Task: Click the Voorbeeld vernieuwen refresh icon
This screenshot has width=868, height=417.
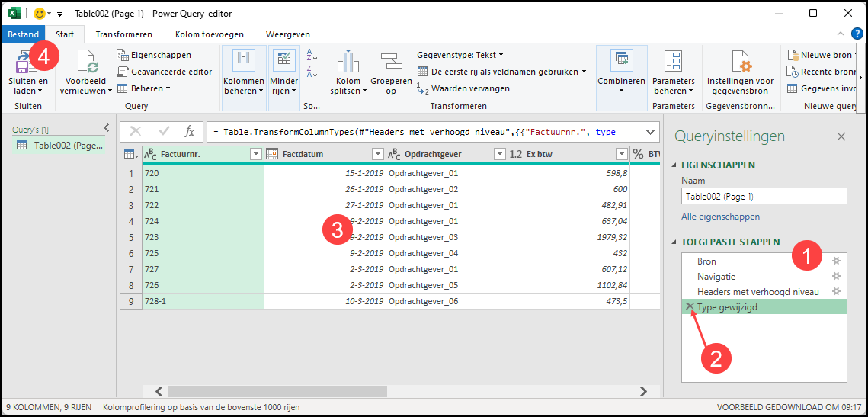Action: 88,62
